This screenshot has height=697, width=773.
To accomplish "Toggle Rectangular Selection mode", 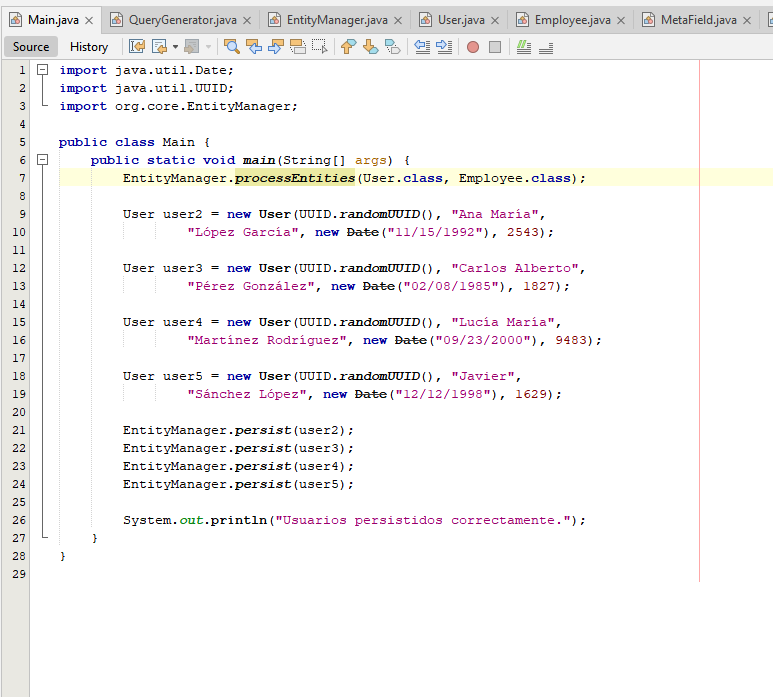I will pos(319,47).
